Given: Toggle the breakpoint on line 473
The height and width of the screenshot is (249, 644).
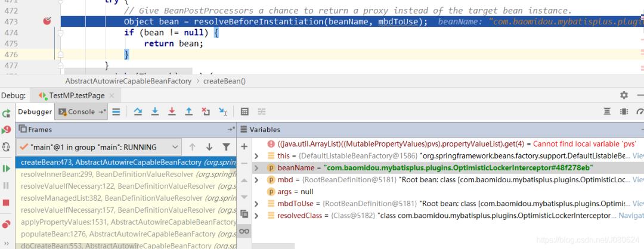Looking at the screenshot, I should tap(47, 21).
